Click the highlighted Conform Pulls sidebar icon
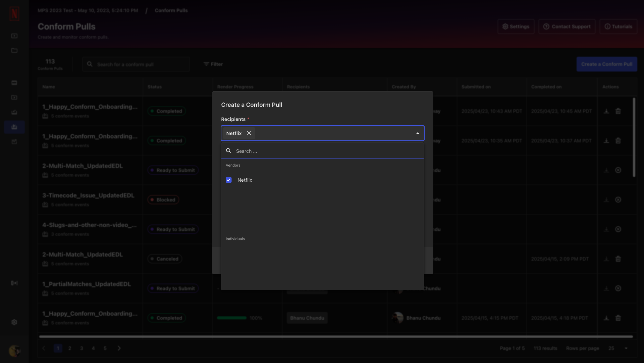This screenshot has width=644, height=363. tap(14, 127)
